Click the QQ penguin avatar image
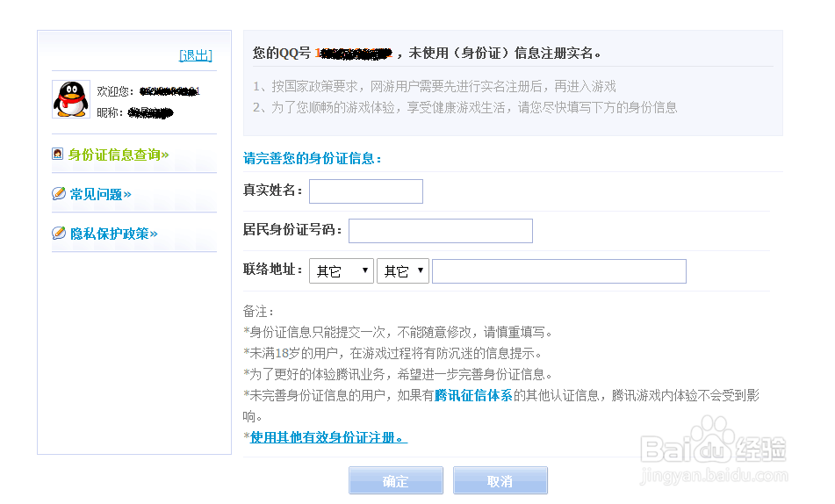This screenshot has height=504, width=835. [71, 99]
